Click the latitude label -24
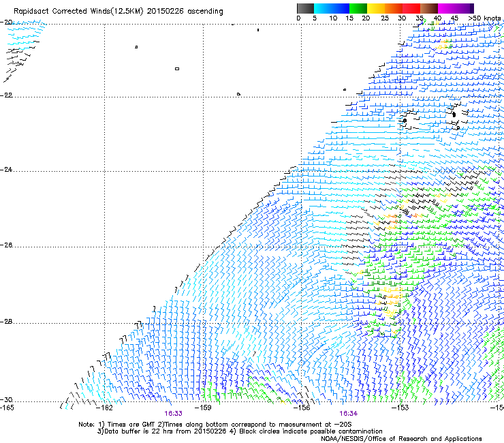 point(6,170)
